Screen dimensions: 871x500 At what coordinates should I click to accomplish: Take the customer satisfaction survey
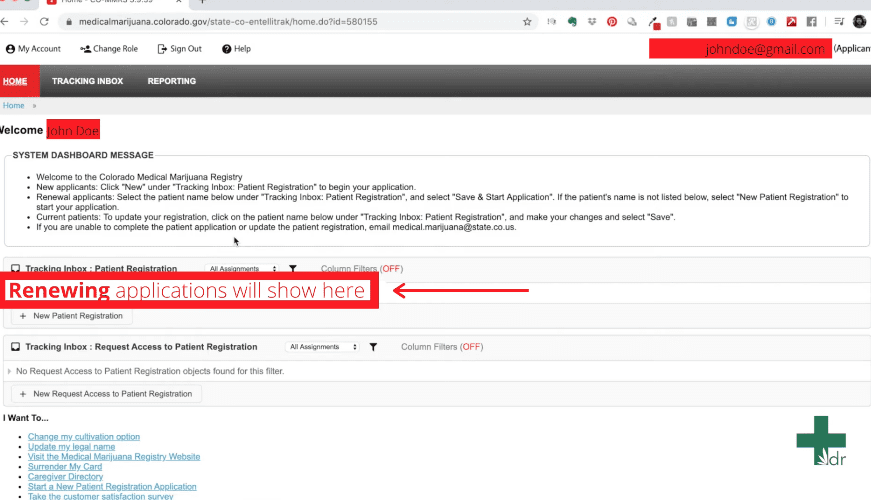click(x=101, y=496)
